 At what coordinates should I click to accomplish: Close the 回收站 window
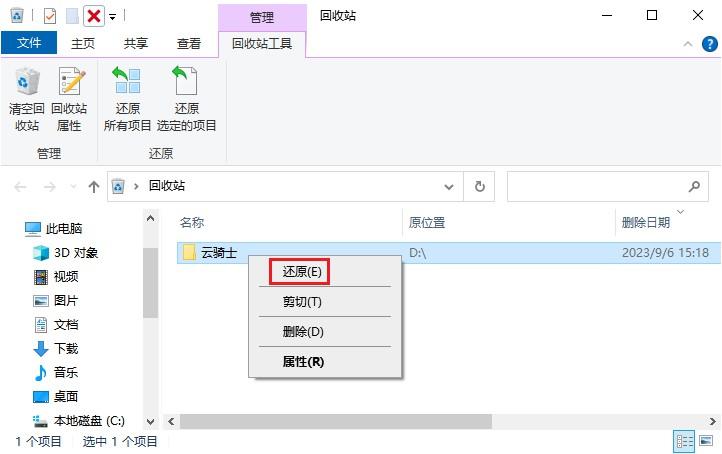698,16
